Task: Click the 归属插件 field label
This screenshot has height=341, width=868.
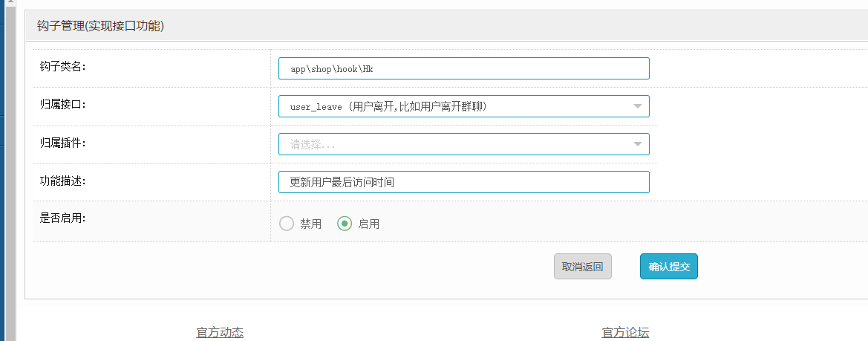Action: [62, 143]
